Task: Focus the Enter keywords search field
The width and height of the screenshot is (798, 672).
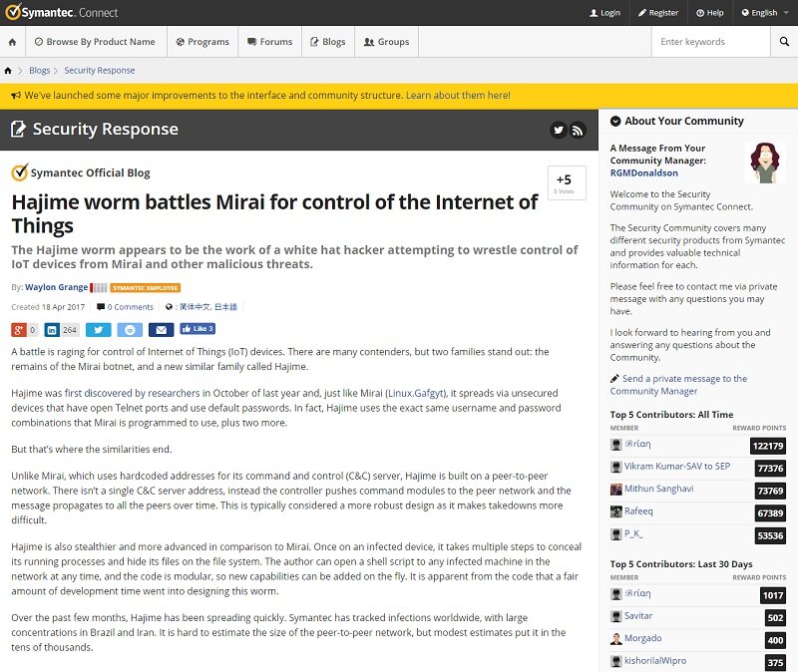Action: point(710,42)
